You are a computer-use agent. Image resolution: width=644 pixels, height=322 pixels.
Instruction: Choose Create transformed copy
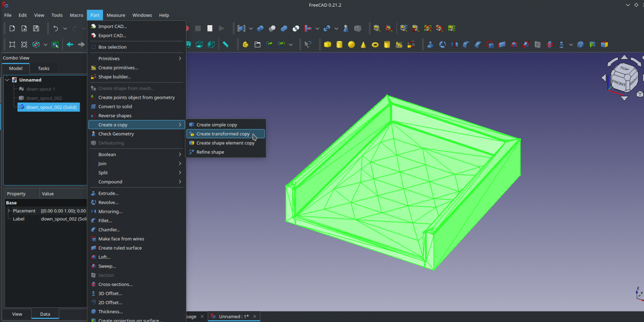coord(226,134)
